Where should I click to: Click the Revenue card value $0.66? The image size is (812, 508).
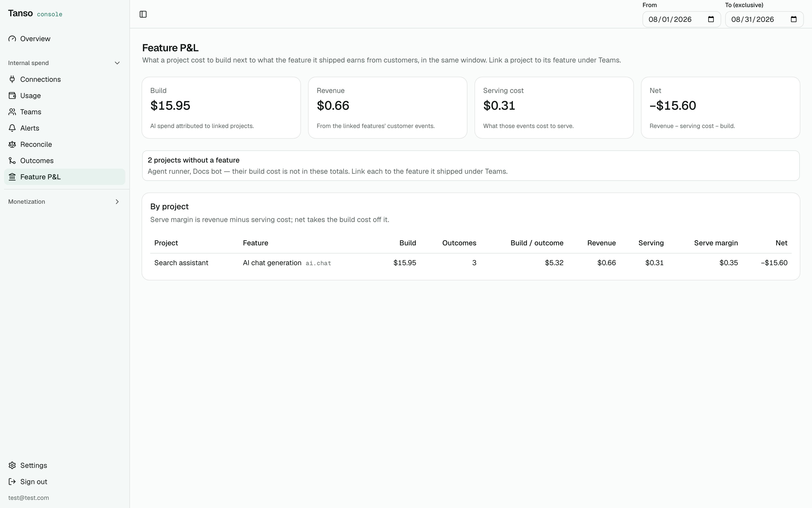point(333,105)
